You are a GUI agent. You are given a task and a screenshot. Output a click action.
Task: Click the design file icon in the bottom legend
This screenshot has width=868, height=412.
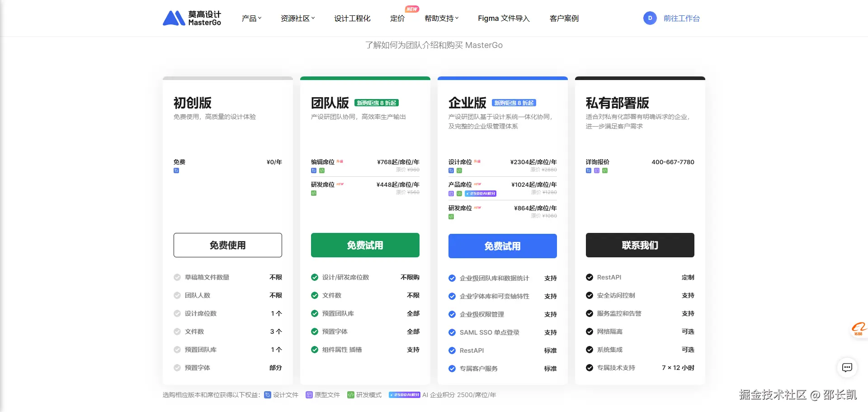click(x=267, y=395)
